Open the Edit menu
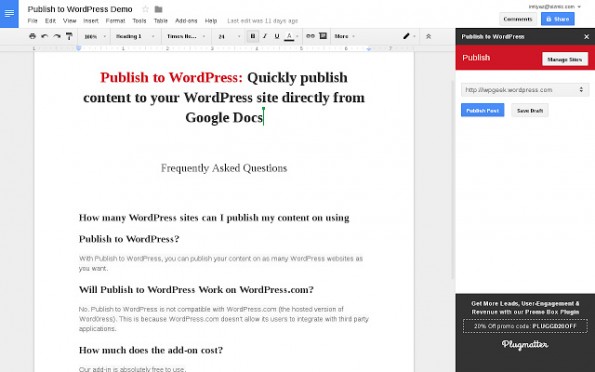This screenshot has height=372, width=595. pyautogui.click(x=50, y=21)
